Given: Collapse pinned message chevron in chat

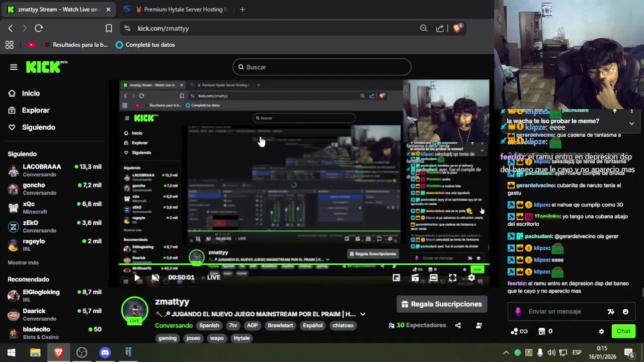Looking at the screenshot, I should (631, 123).
